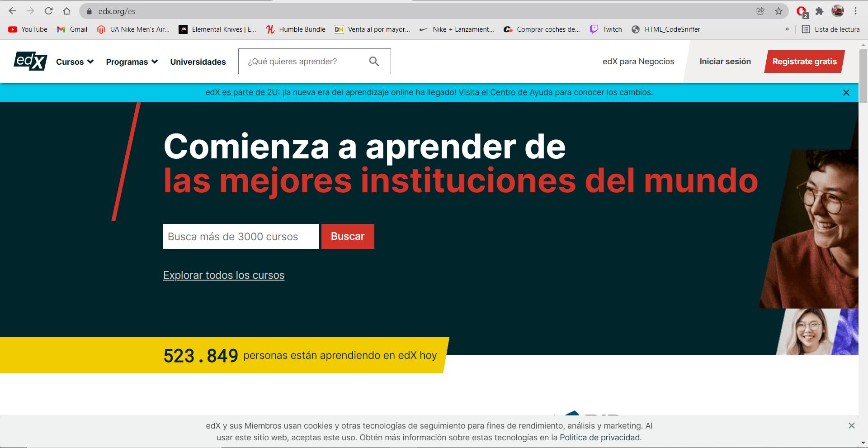Click the edX logo in header
Image resolution: width=868 pixels, height=448 pixels.
30,61
